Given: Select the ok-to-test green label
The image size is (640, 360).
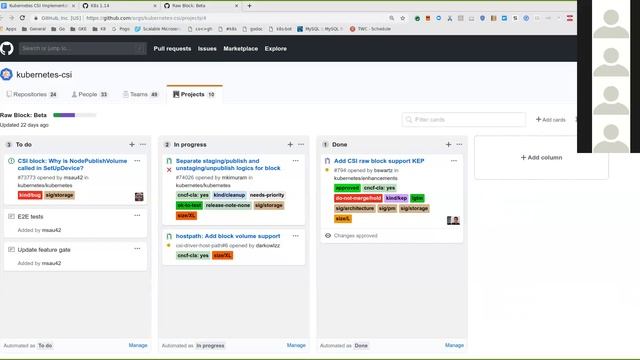Looking at the screenshot, I should (189, 205).
